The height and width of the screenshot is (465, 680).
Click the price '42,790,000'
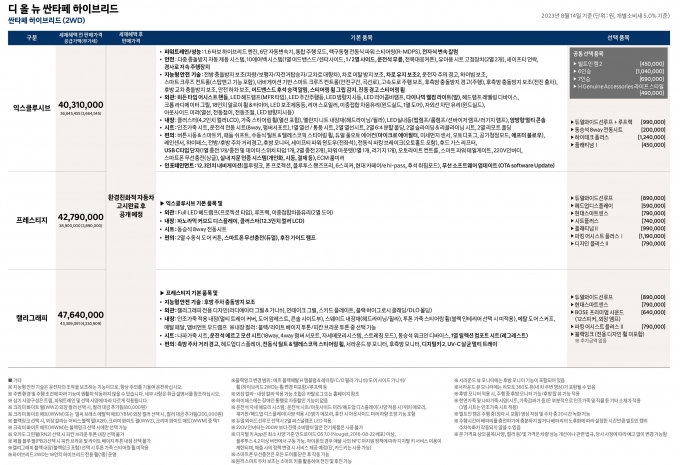(x=81, y=216)
